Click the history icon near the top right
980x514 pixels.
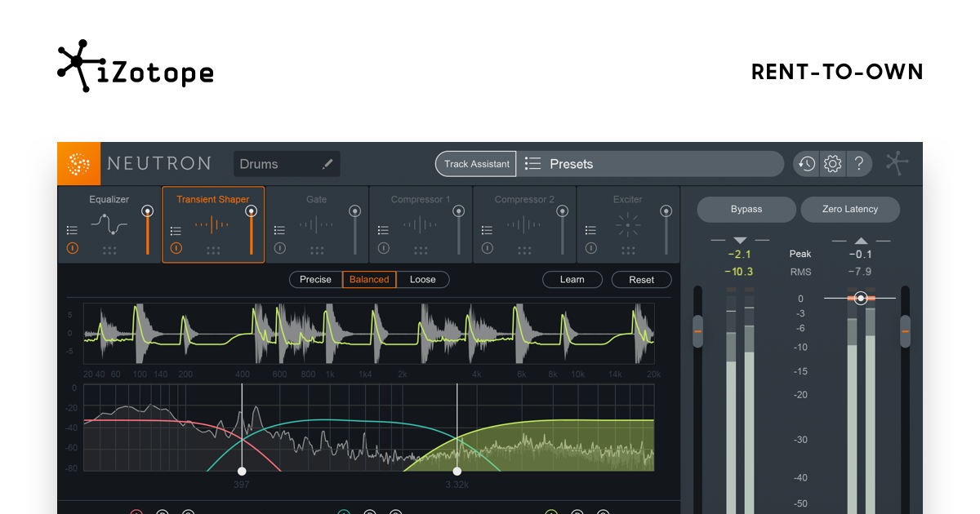[805, 163]
